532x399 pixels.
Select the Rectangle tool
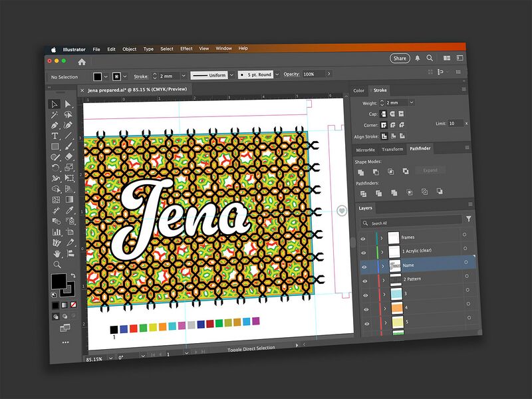(55, 146)
